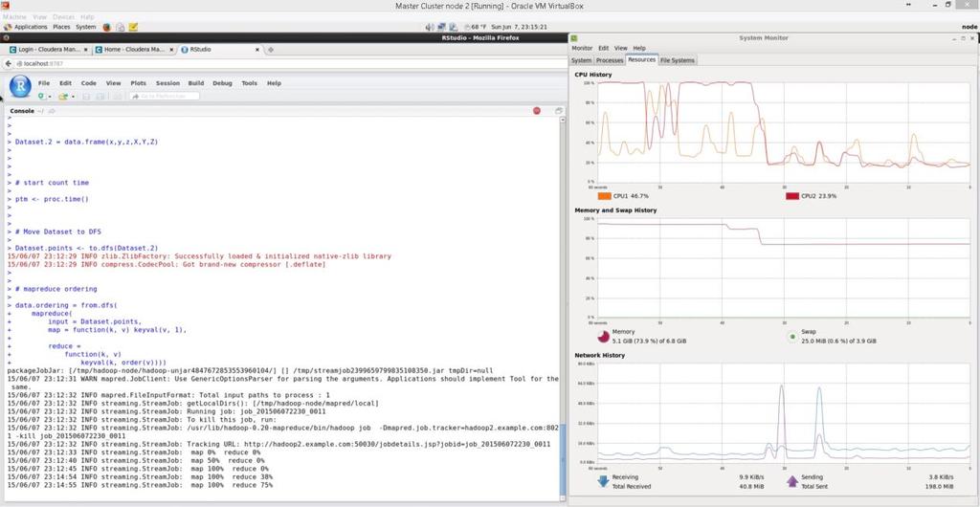Open the RStudio Session menu

pos(167,83)
